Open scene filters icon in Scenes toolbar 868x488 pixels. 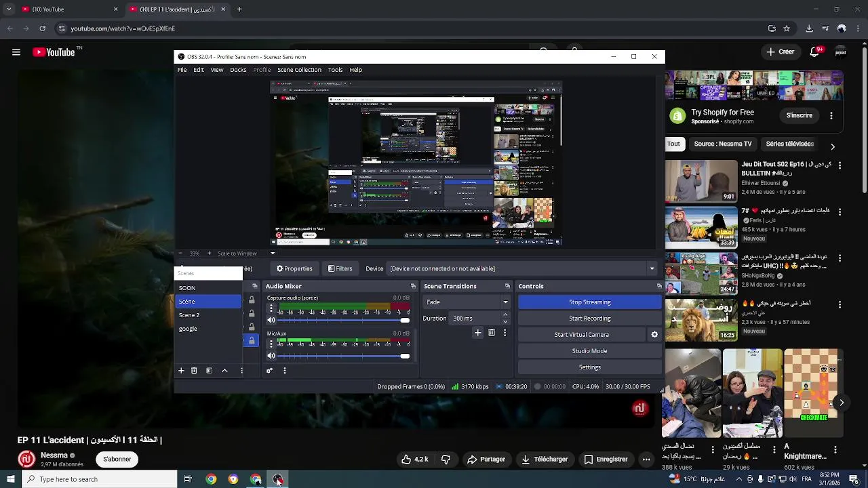point(209,371)
